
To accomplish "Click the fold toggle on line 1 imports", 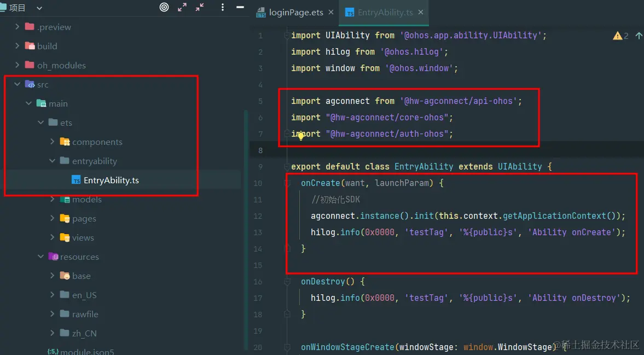I will [287, 36].
